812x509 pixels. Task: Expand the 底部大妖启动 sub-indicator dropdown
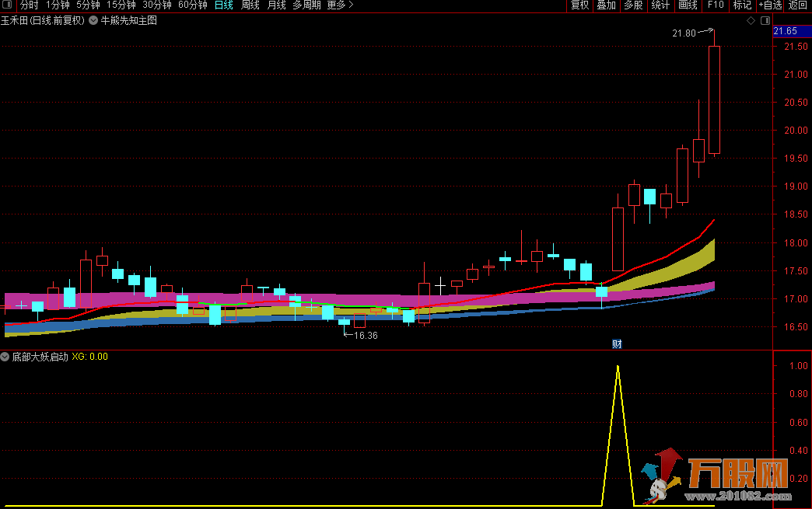pos(5,357)
